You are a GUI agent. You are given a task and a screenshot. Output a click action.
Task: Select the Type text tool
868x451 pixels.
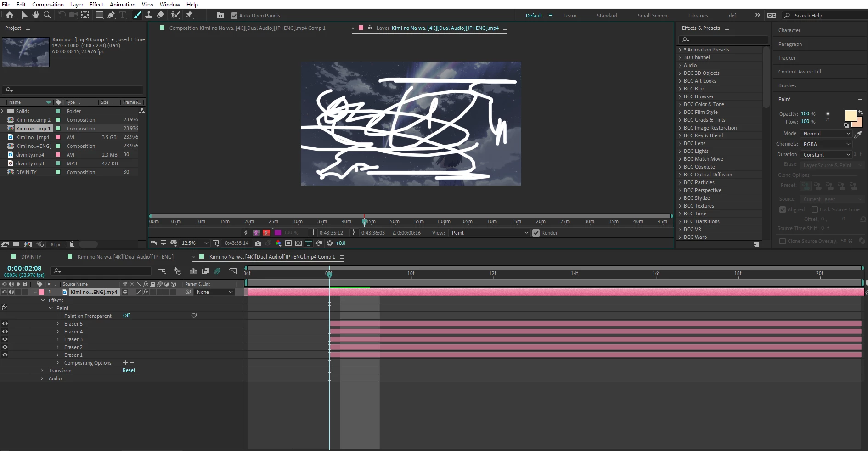[x=123, y=15]
